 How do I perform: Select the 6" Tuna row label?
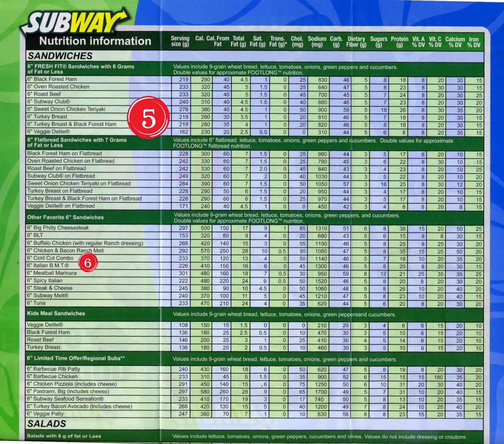pyautogui.click(x=36, y=303)
